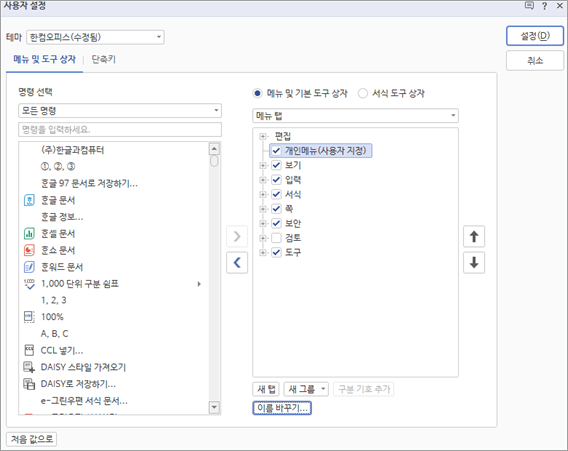Screen dimensions: 568x451
Task: Select (주)한글과컴퓨터 in command list
Action: (72, 150)
